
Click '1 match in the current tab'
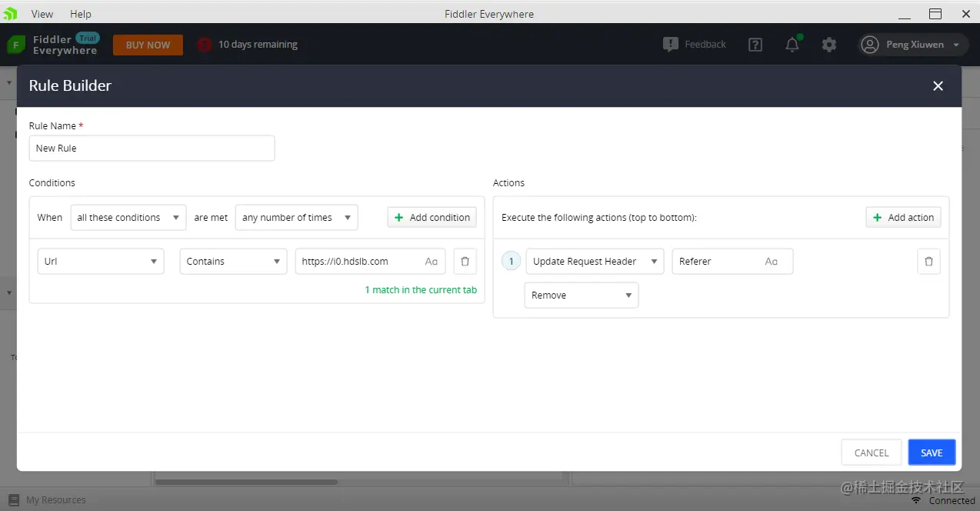(x=421, y=290)
